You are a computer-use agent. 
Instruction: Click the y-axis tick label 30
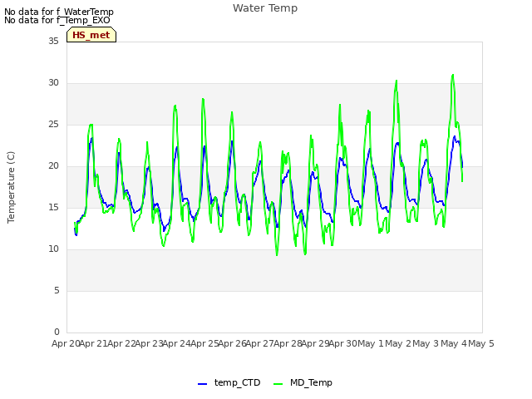(53, 83)
